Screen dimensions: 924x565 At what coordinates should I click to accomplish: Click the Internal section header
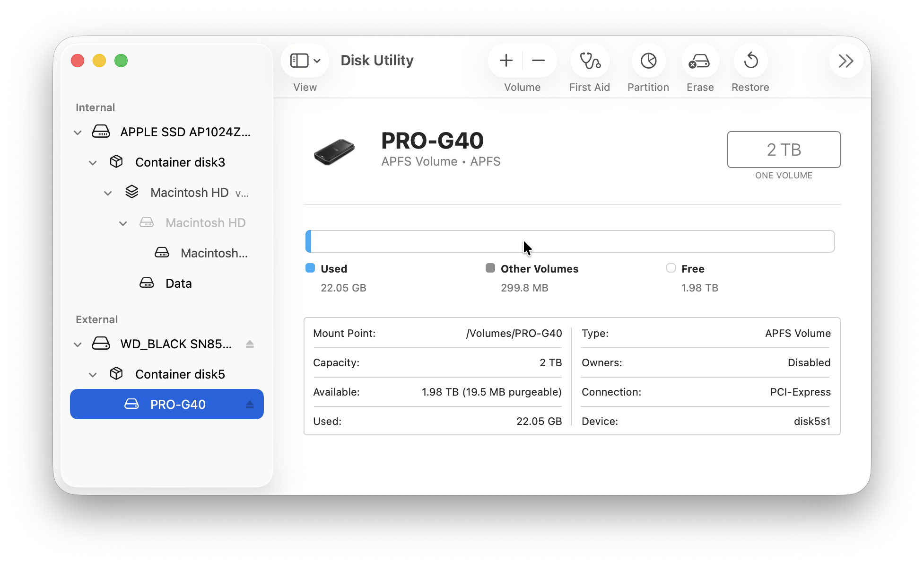[96, 108]
